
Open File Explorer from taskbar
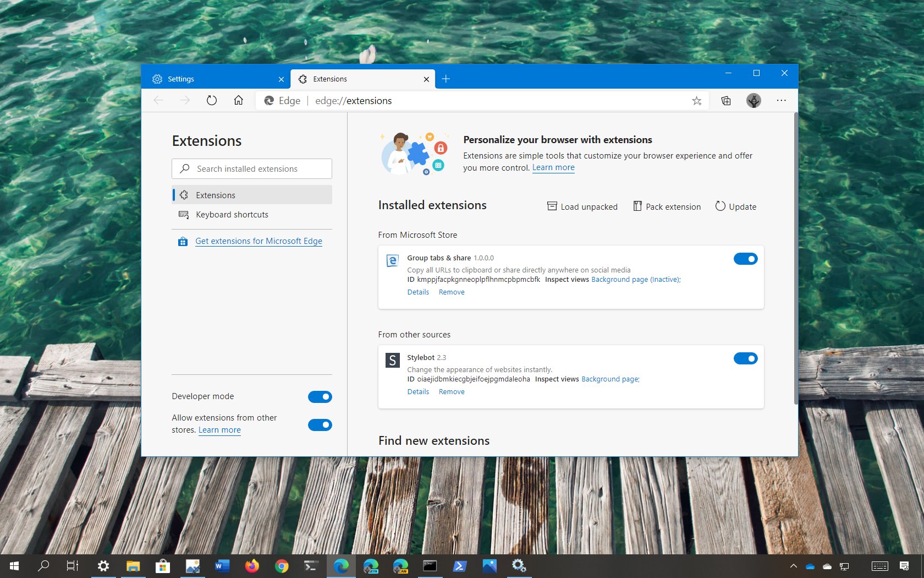133,566
